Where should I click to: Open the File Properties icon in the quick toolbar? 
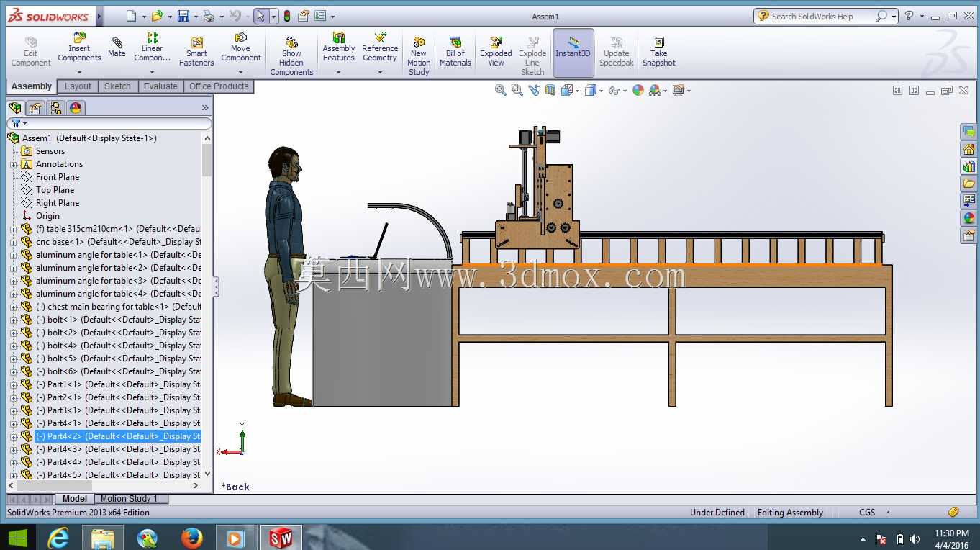point(304,16)
